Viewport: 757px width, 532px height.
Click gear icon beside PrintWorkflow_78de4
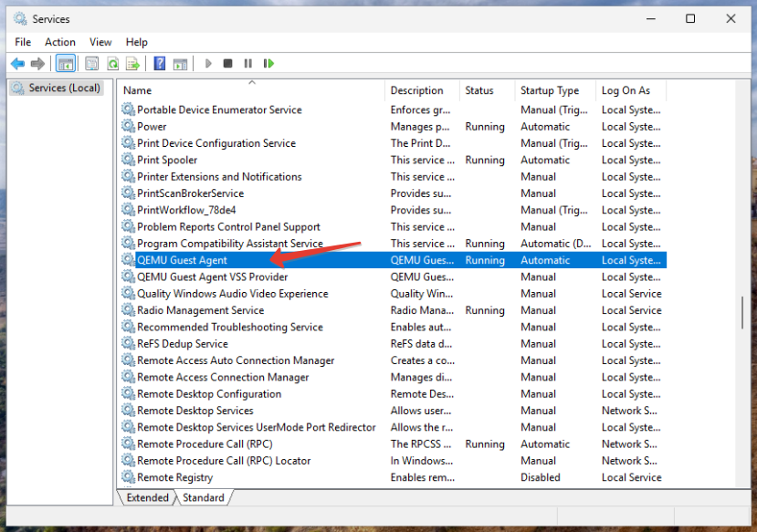coord(128,210)
